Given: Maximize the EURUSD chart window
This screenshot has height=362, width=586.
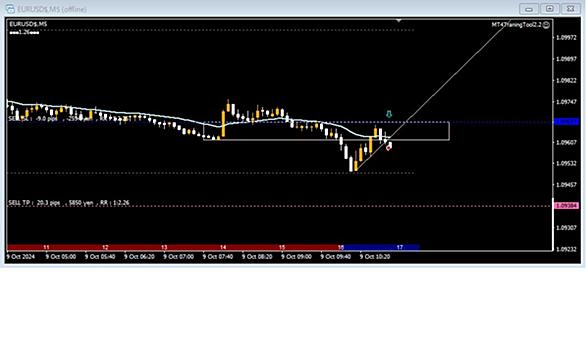Looking at the screenshot, I should click(550, 9).
